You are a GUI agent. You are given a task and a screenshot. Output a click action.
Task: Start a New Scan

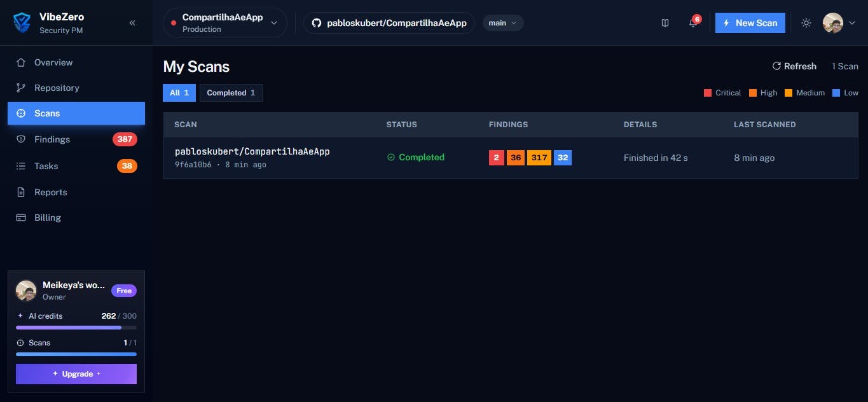coord(750,23)
